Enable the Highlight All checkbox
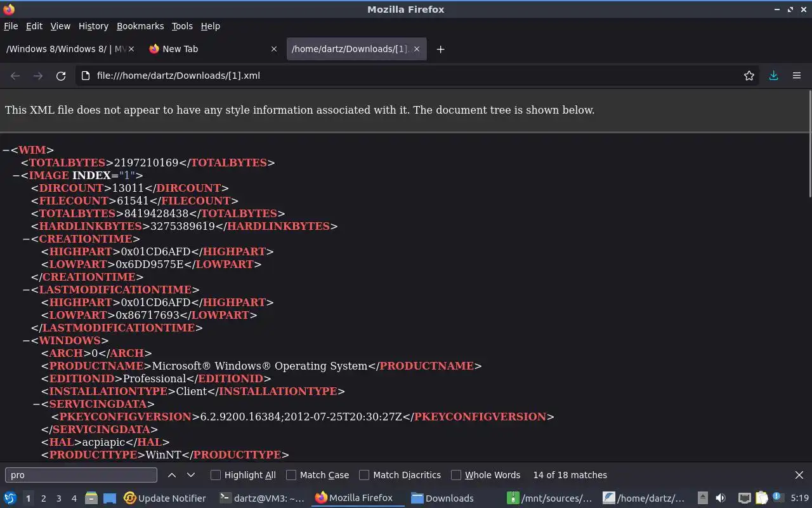This screenshot has height=508, width=812. 216,475
